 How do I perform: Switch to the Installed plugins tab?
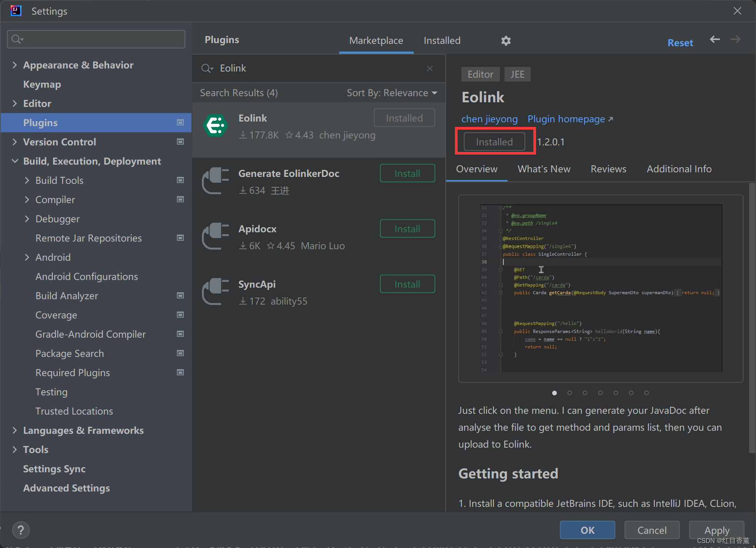pyautogui.click(x=442, y=41)
